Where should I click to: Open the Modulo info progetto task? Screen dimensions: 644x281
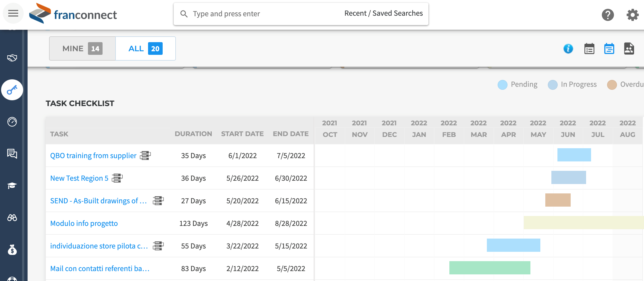pos(84,223)
